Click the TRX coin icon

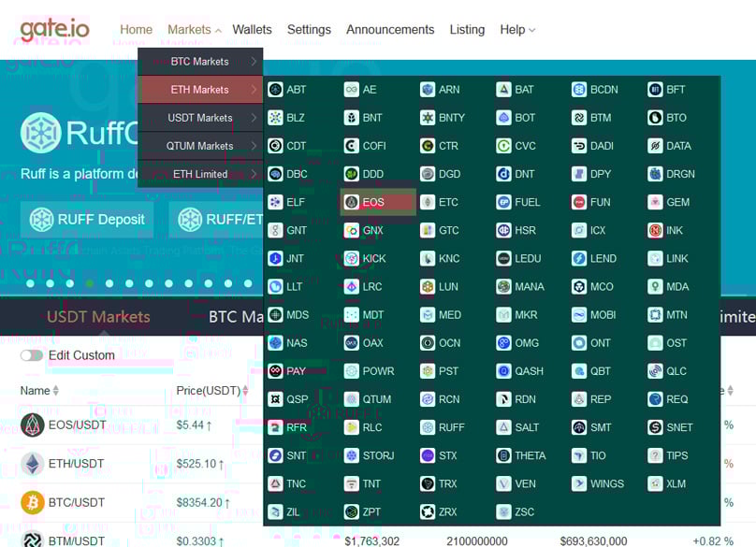(428, 483)
